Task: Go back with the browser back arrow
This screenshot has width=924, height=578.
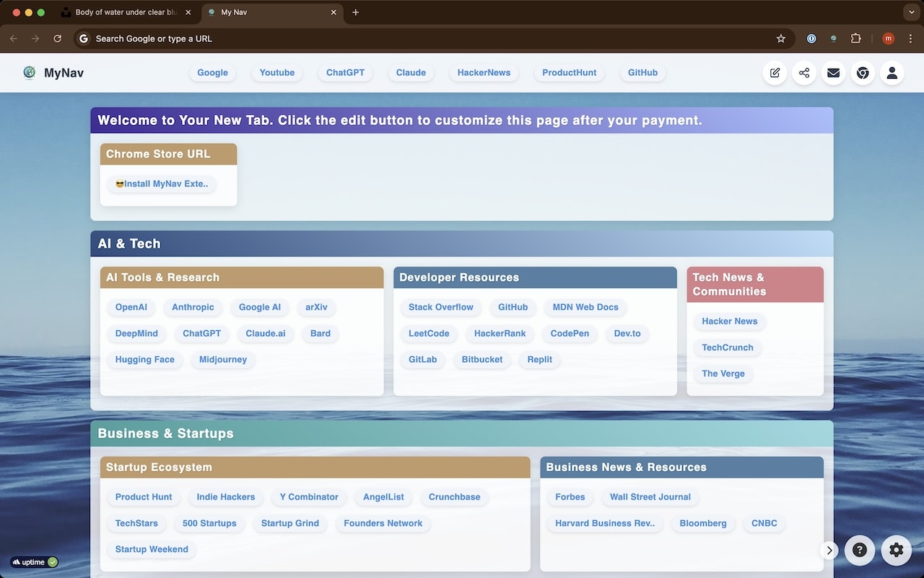Action: tap(14, 38)
